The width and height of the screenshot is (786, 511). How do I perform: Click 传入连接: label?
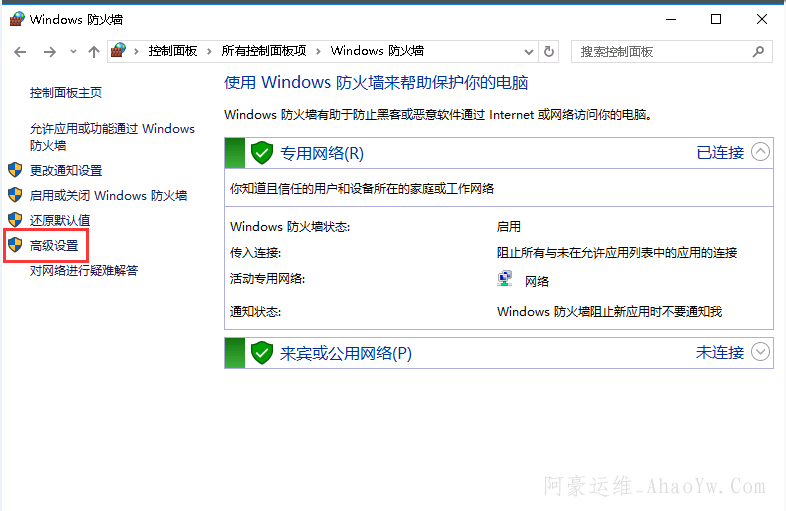pos(255,253)
